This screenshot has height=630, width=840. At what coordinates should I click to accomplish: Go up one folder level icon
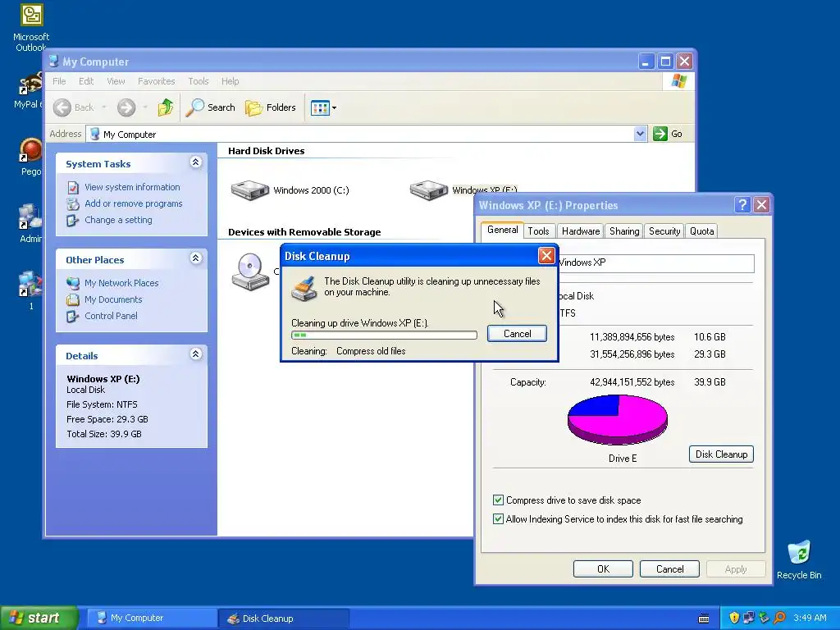tap(166, 107)
